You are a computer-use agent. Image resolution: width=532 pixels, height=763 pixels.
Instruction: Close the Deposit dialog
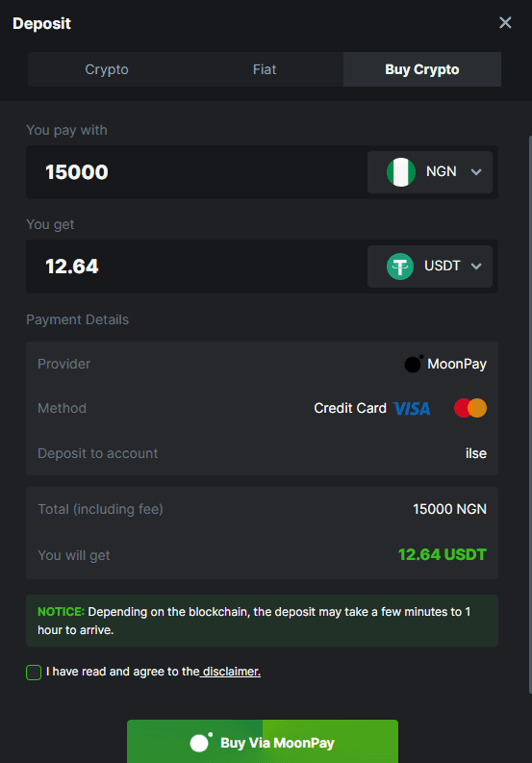505,22
